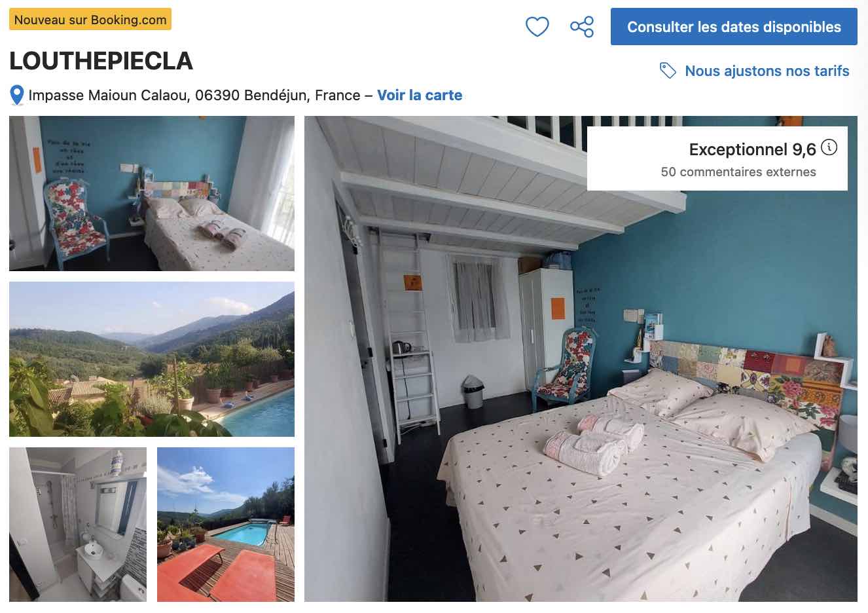Click 50 commentaires externes text
This screenshot has width=868, height=613.
coord(738,172)
